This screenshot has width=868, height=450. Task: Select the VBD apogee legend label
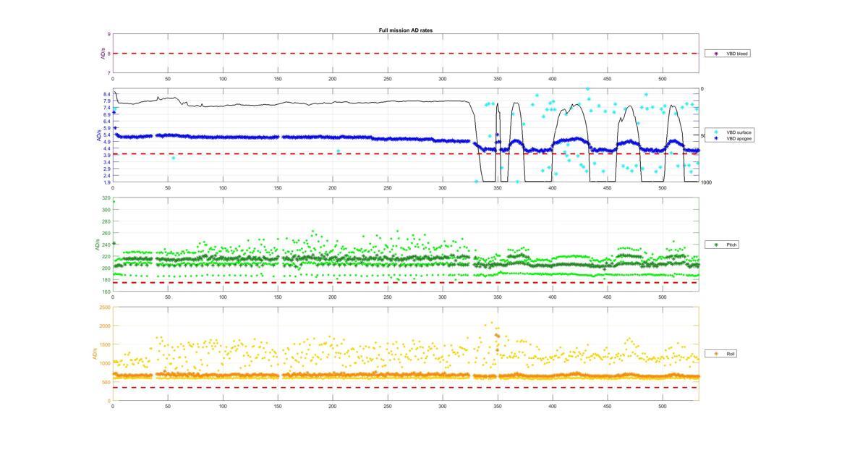739,138
